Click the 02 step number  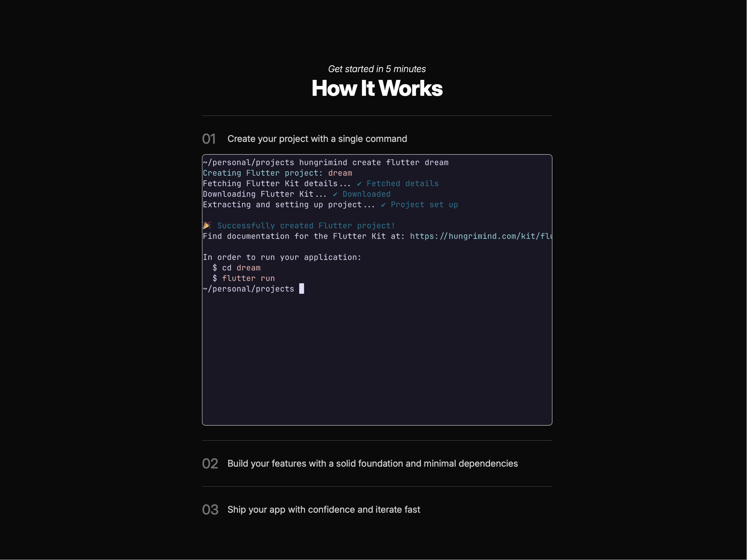pyautogui.click(x=210, y=464)
